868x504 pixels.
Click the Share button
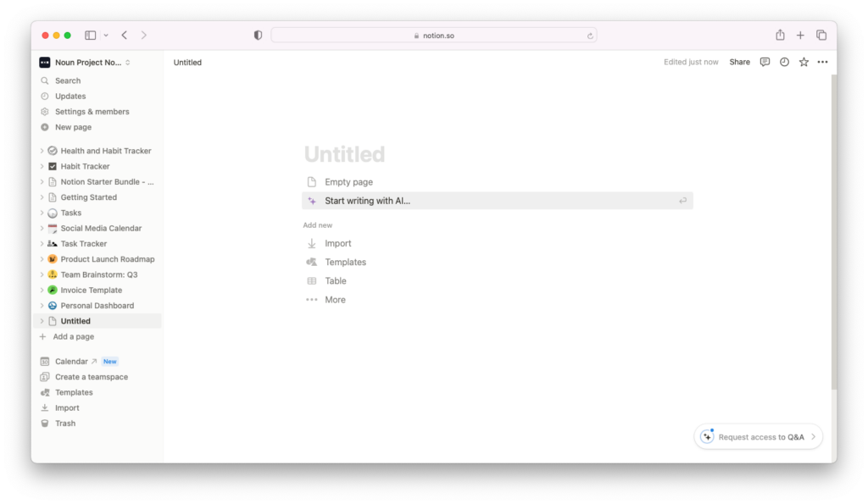pos(739,62)
